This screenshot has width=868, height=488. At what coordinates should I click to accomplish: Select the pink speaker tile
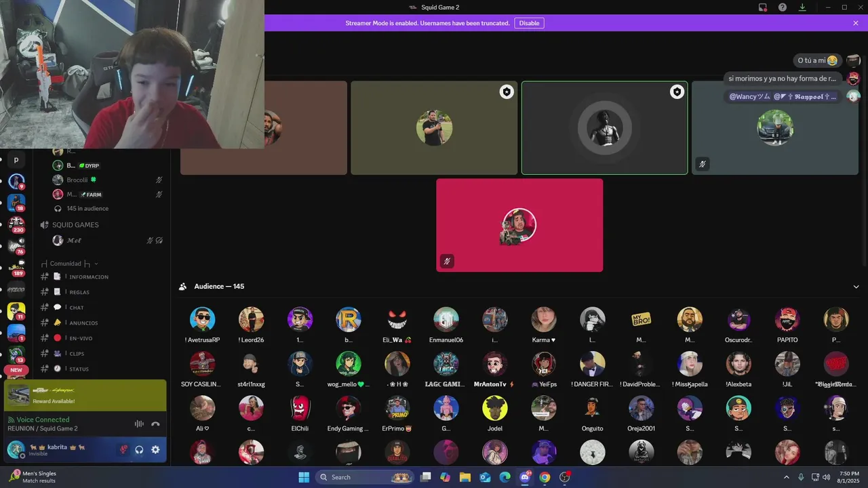(519, 225)
